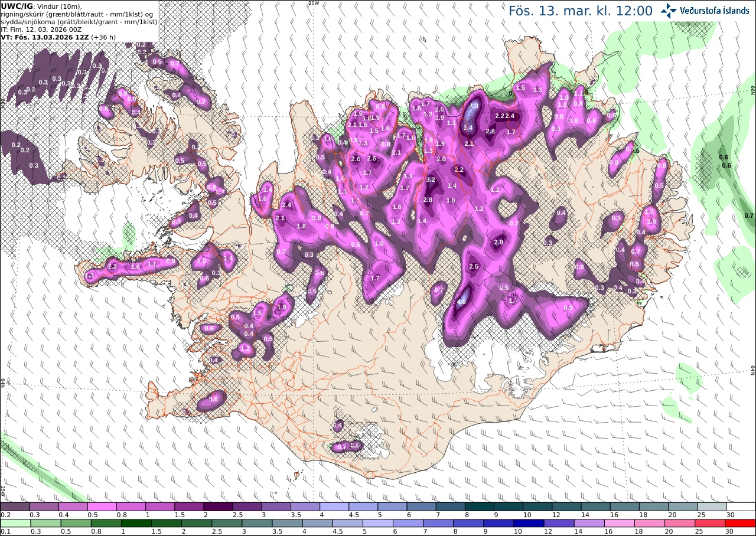Pick the 1.5 swatch in the purple snow scale
756x536 pixels.
pyautogui.click(x=188, y=506)
